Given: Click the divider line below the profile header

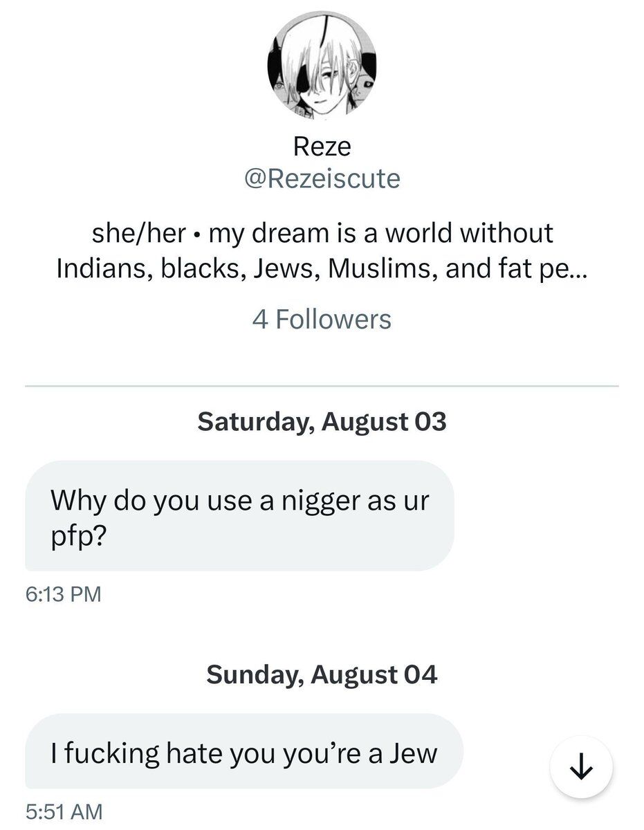Looking at the screenshot, I should (322, 386).
